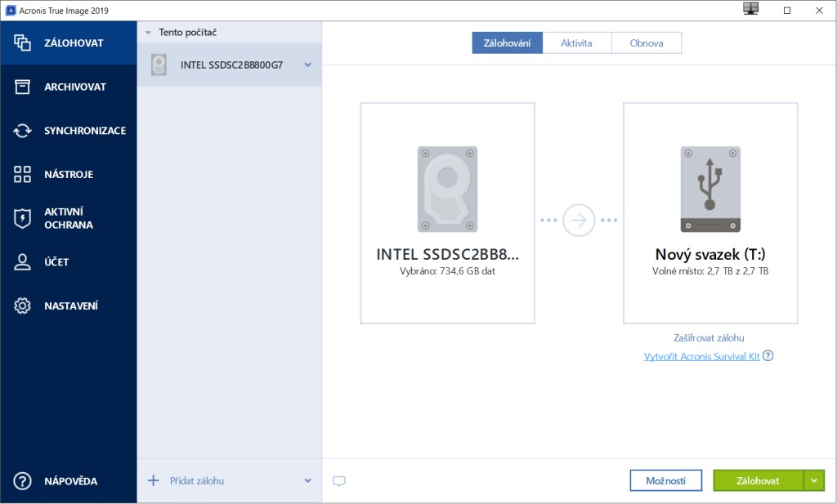Click the circled arrow between source and destination
The image size is (837, 504).
point(579,220)
